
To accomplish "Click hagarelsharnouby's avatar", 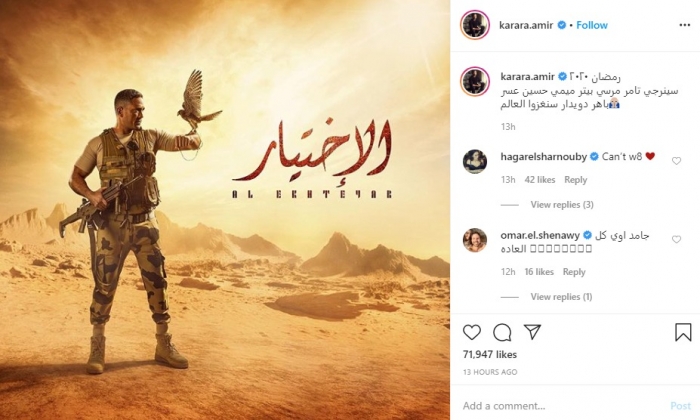I will (475, 161).
